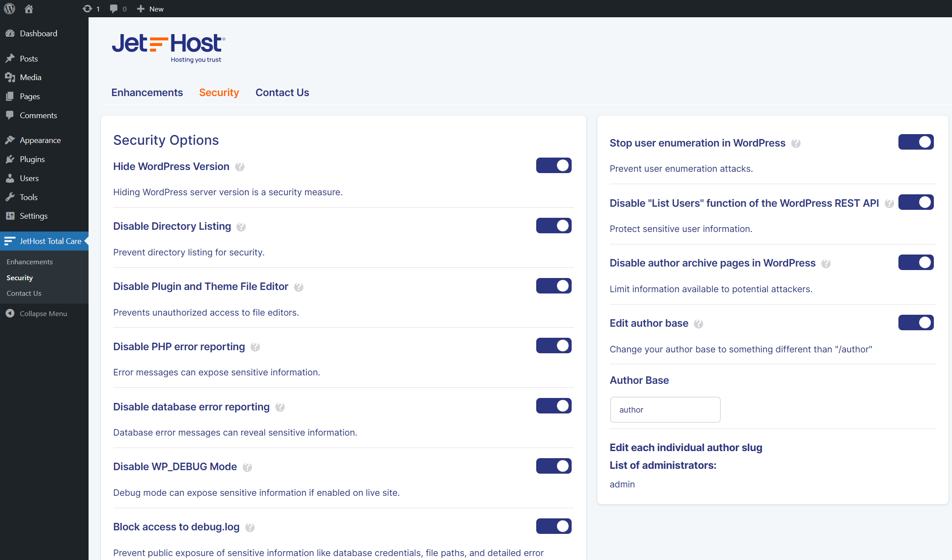Open the Contact Us tab

[282, 93]
